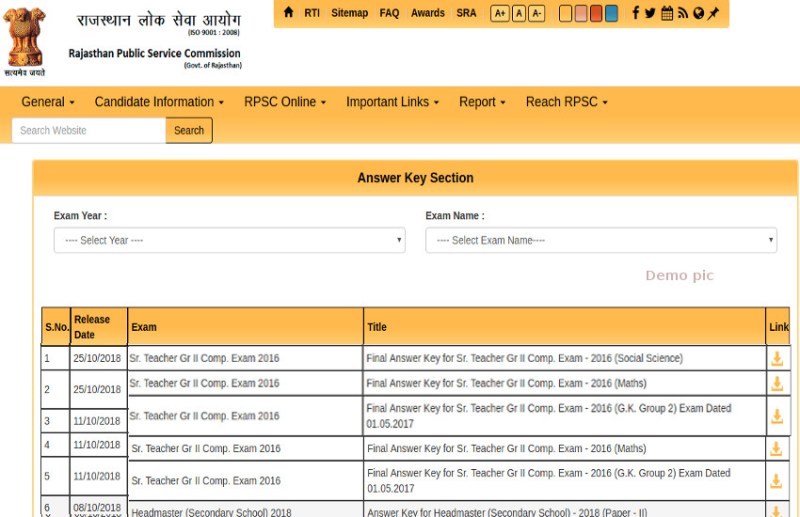
Task: Click the Home icon in top bar
Action: pos(289,13)
